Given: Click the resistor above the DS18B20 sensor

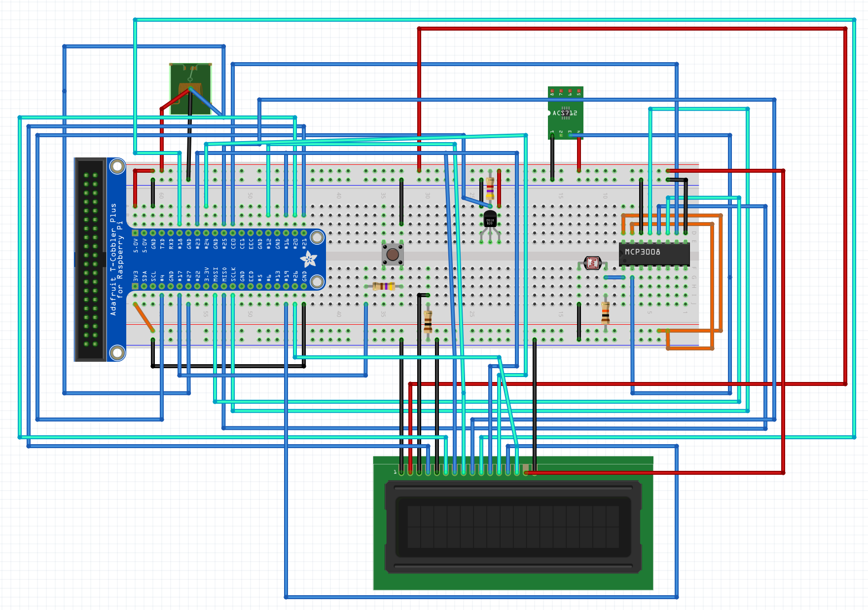Looking at the screenshot, I should (490, 188).
